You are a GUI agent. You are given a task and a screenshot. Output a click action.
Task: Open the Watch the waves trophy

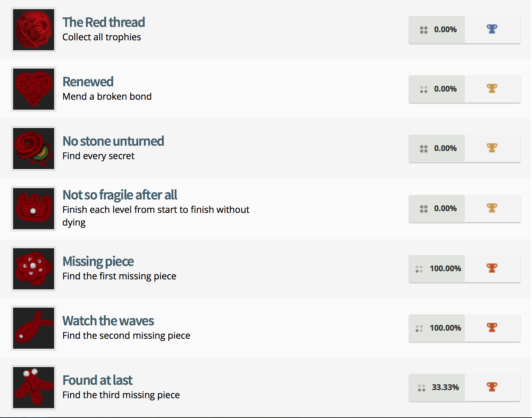108,321
